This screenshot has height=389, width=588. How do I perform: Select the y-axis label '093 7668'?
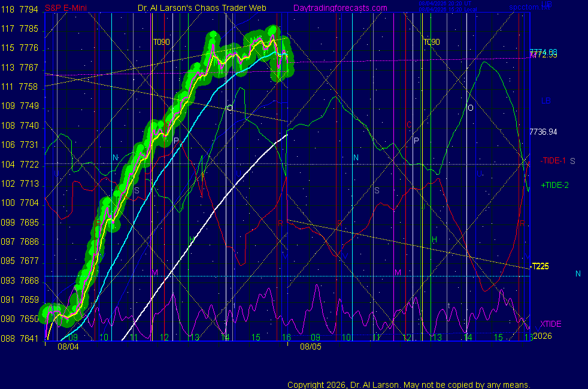coord(19,280)
